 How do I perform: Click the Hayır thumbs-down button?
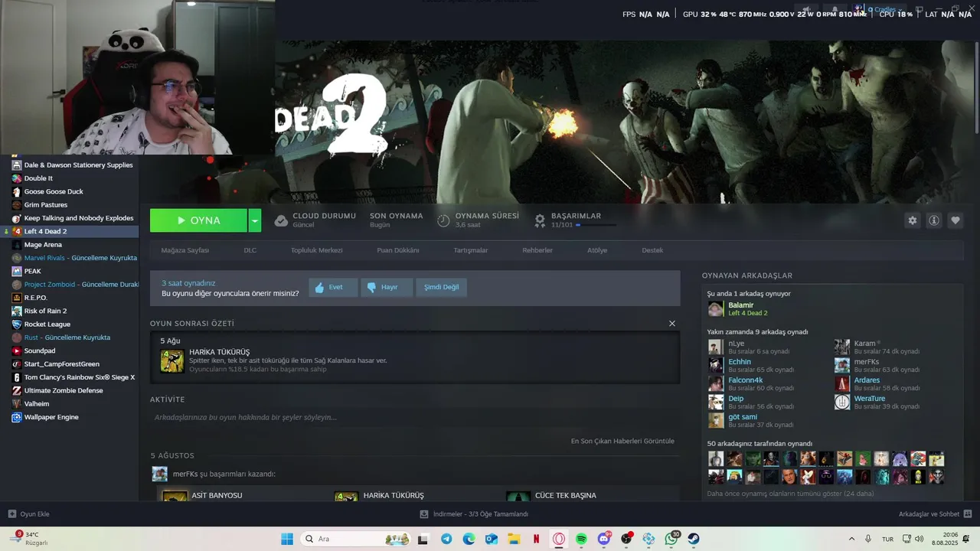(x=387, y=287)
